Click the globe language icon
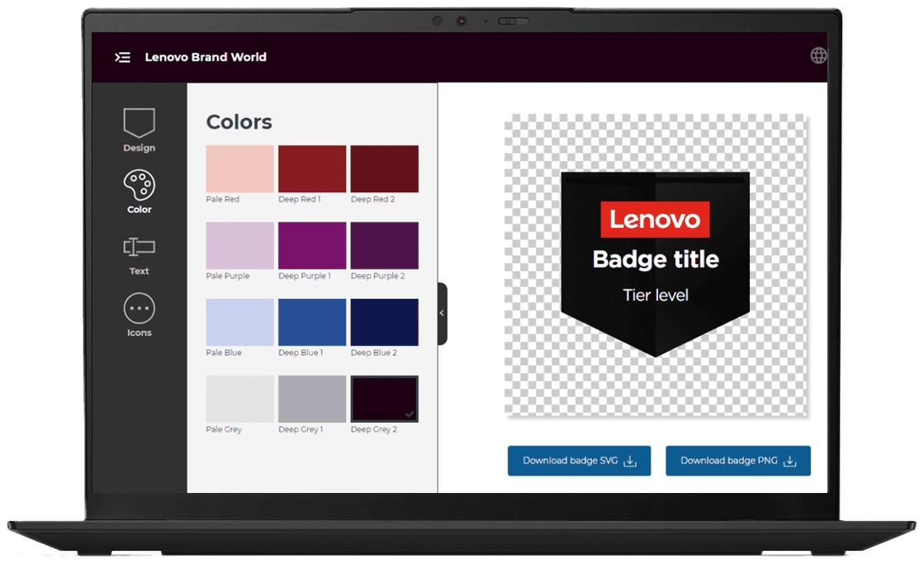This screenshot has height=564, width=924. [x=819, y=56]
